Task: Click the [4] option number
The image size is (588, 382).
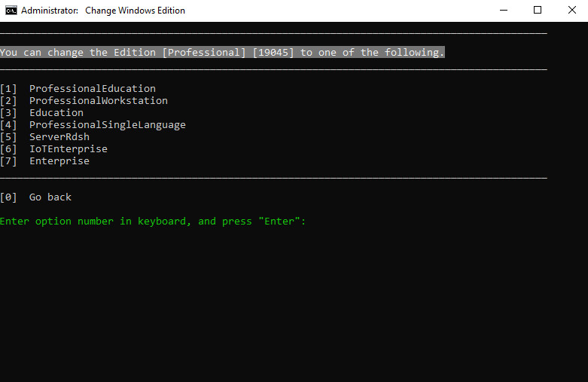Action: (8, 125)
